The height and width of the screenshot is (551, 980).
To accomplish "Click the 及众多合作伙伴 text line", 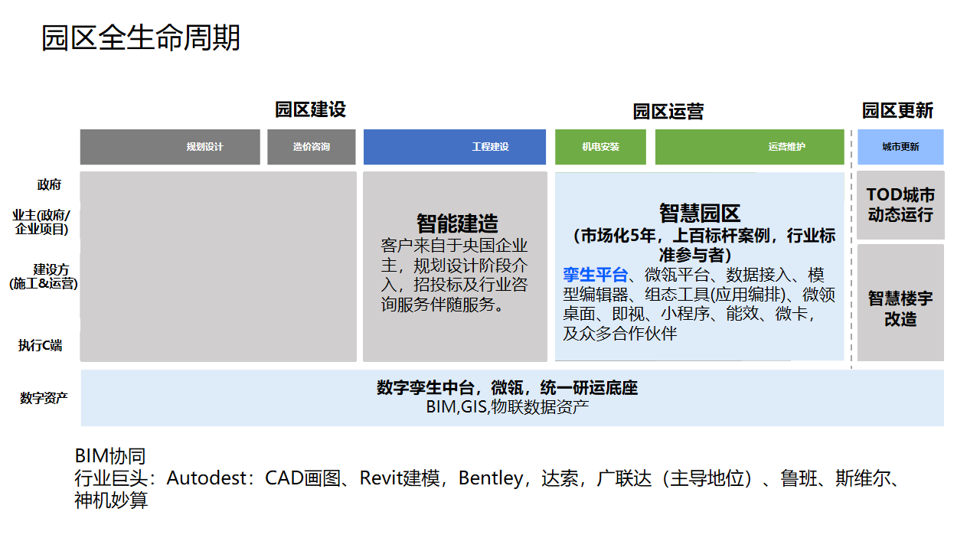I will tap(620, 333).
